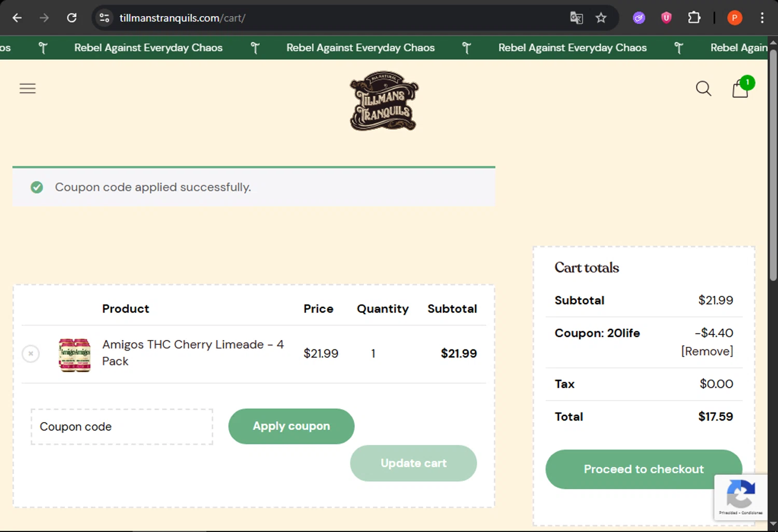
Task: Click the Cart totals heading
Action: click(x=587, y=268)
